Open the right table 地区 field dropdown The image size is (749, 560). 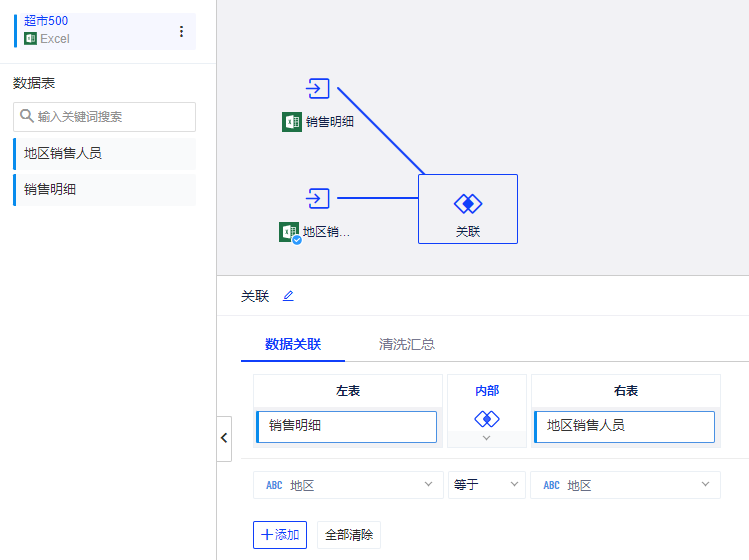coord(625,485)
